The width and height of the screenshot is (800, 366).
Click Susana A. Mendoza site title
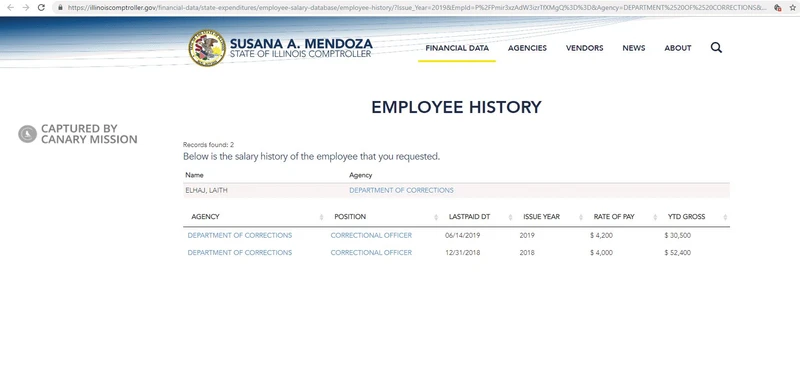pos(301,44)
